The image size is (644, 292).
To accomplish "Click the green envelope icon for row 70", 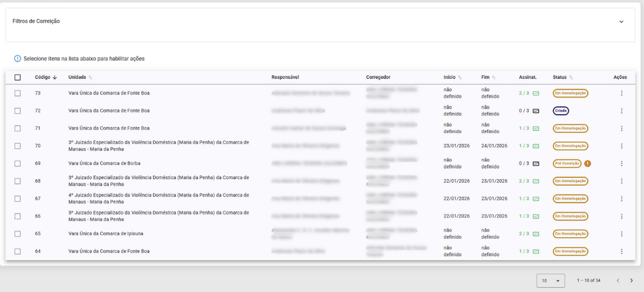I will (535, 146).
